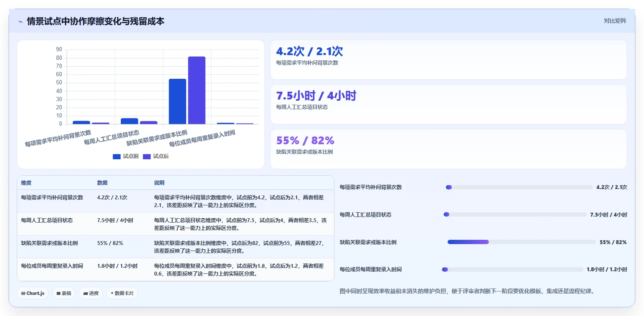Click the 试点前 bar for 每项需求平均补问背景次数

81,122
